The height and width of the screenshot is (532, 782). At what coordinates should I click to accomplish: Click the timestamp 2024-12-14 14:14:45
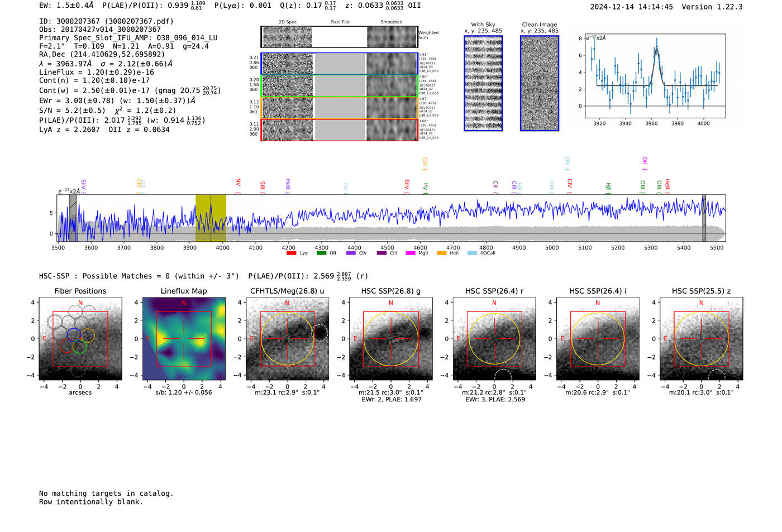tap(632, 7)
